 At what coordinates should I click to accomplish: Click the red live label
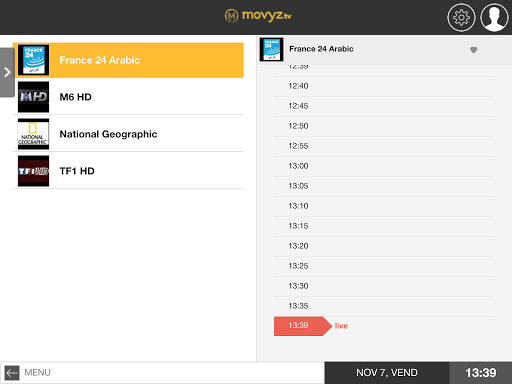(x=341, y=326)
